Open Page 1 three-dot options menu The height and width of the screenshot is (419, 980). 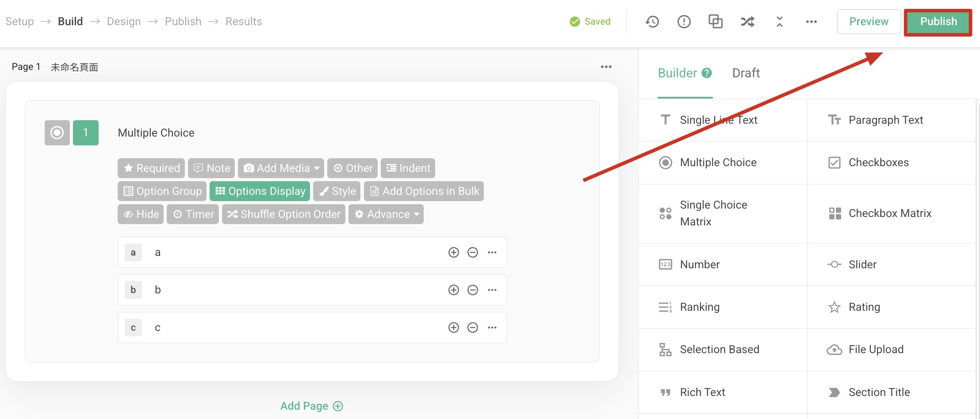pos(606,67)
